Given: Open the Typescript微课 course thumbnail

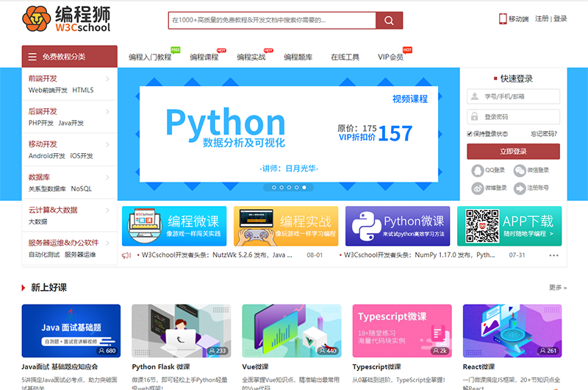Looking at the screenshot, I should [402, 330].
